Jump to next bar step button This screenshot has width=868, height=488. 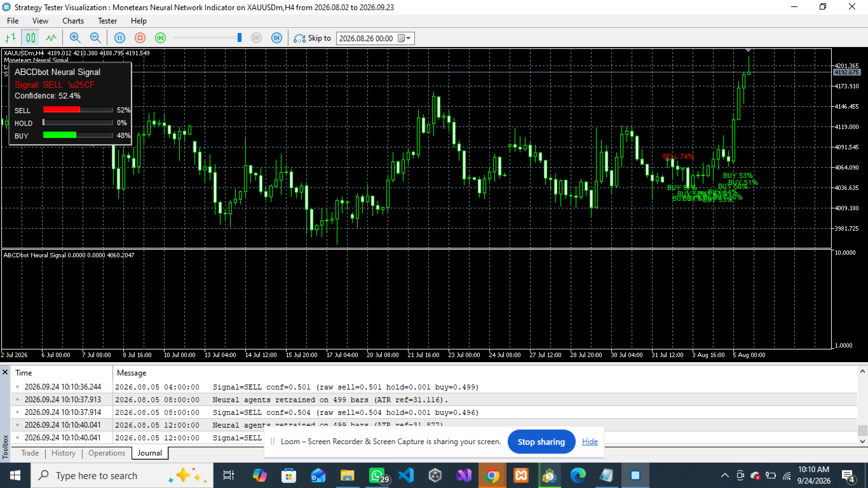click(x=276, y=38)
